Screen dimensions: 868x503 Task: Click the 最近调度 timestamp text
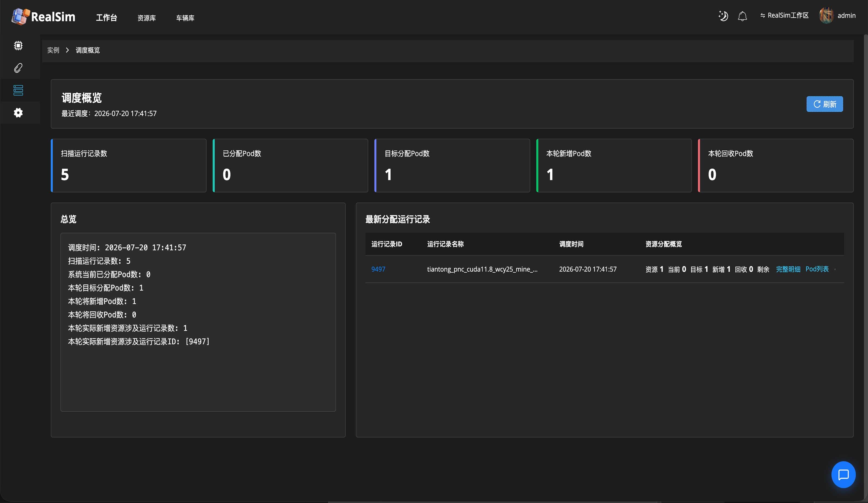tap(109, 113)
